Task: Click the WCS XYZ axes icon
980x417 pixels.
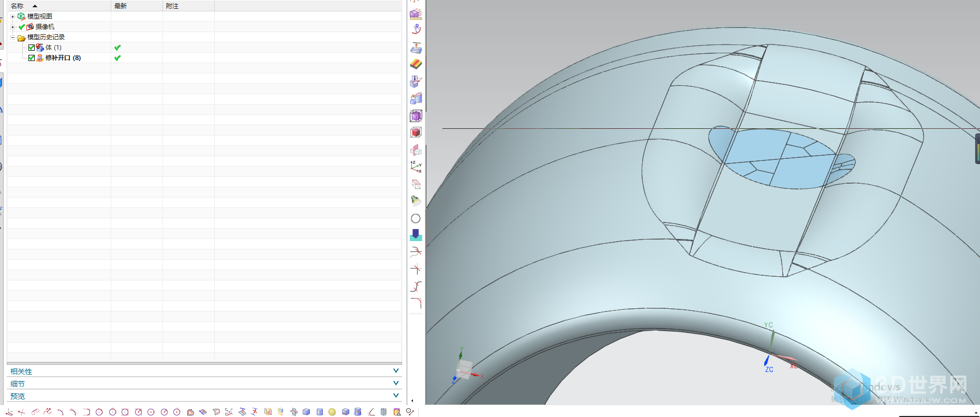Action: pyautogui.click(x=416, y=167)
